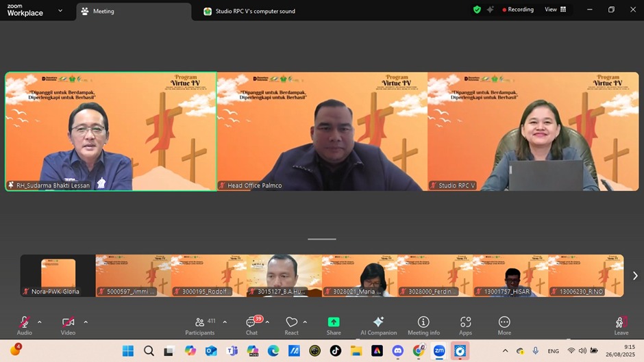Switch to the Meeting tab
The width and height of the screenshot is (644, 362).
[103, 11]
